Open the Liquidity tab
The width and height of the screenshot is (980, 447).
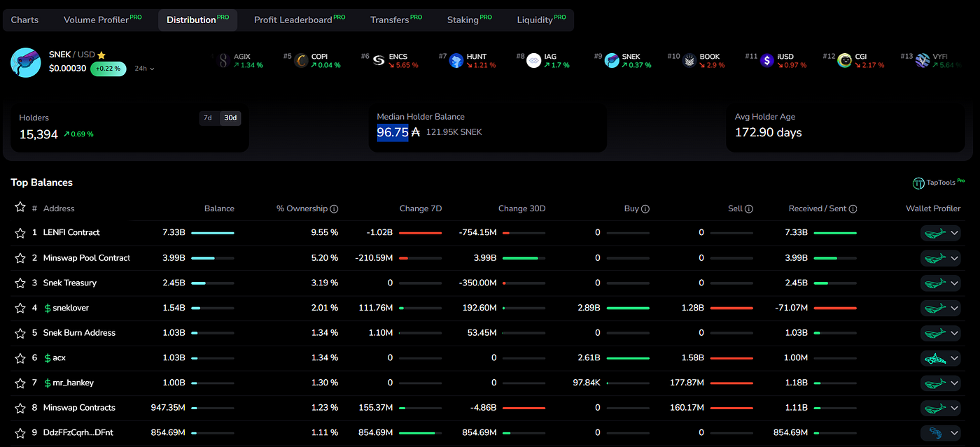click(x=541, y=20)
